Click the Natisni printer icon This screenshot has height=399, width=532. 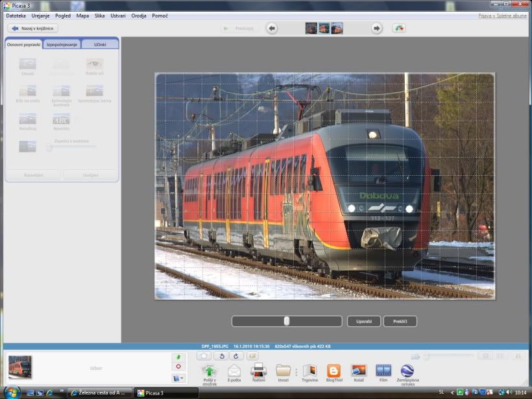coord(259,370)
